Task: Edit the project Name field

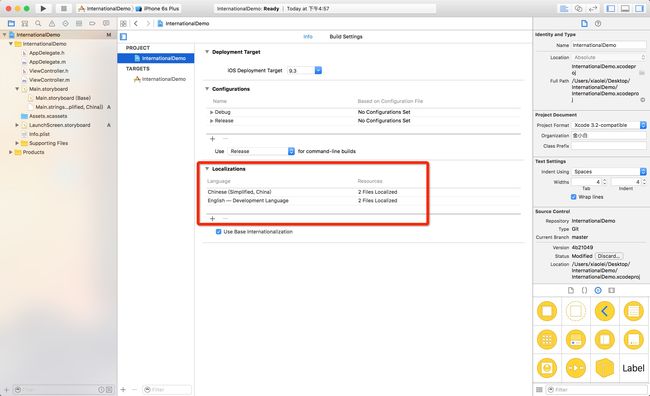Action: (609, 45)
